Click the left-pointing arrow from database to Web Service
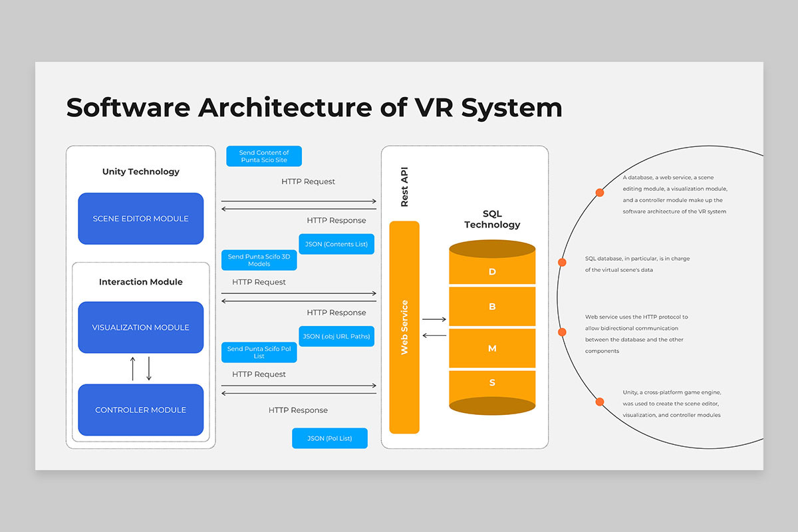Viewport: 798px width, 532px height. 434,335
